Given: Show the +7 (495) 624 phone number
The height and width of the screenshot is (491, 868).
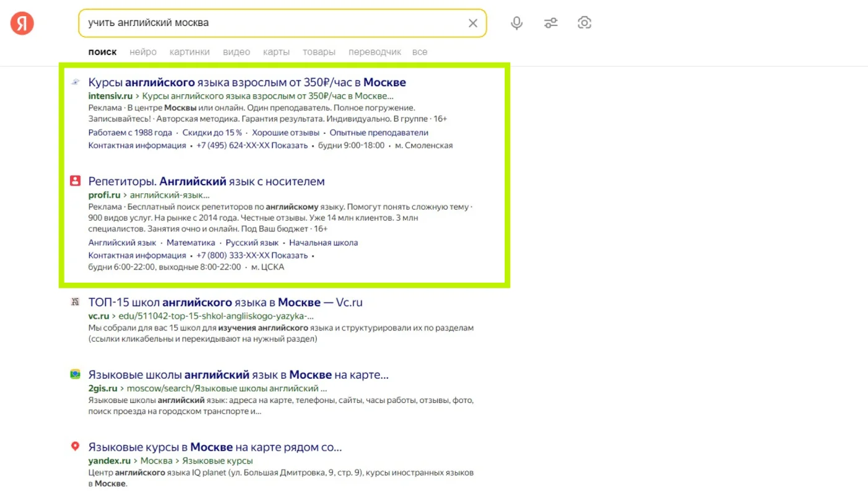Looking at the screenshot, I should (x=252, y=146).
